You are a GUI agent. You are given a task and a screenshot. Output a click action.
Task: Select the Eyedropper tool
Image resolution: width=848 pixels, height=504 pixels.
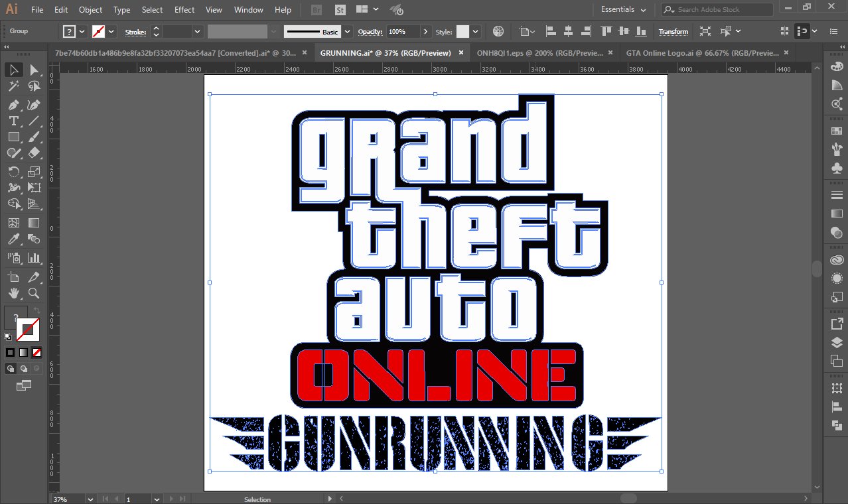click(13, 237)
